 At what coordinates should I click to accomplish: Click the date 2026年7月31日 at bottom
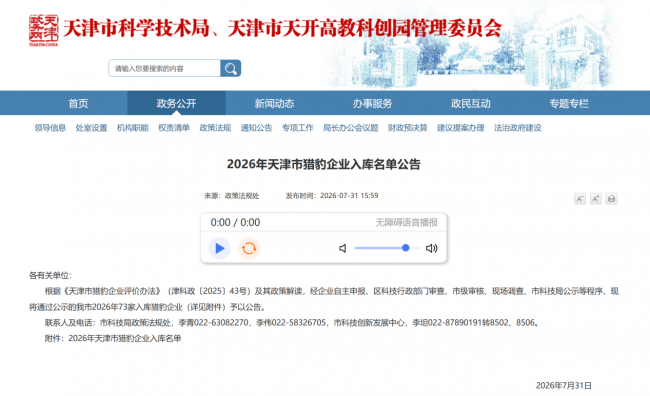563,386
